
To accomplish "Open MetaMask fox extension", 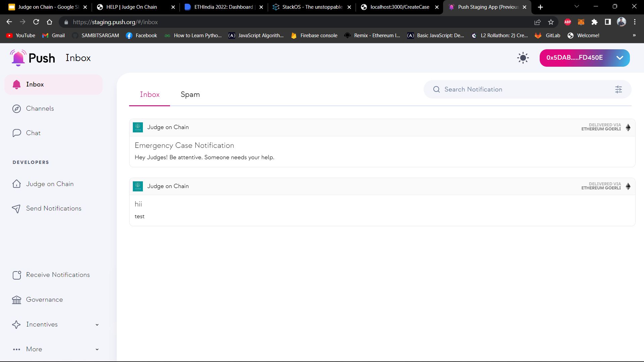I will tap(581, 22).
